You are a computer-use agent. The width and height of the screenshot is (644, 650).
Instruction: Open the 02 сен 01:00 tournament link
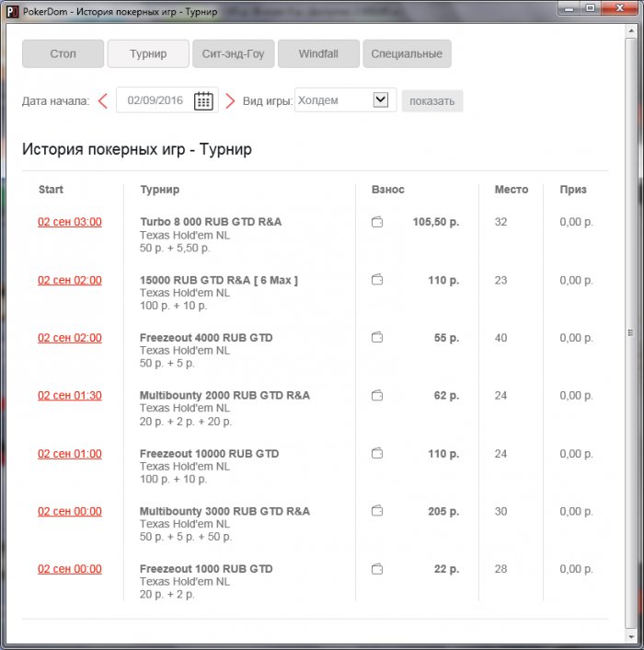pyautogui.click(x=70, y=454)
